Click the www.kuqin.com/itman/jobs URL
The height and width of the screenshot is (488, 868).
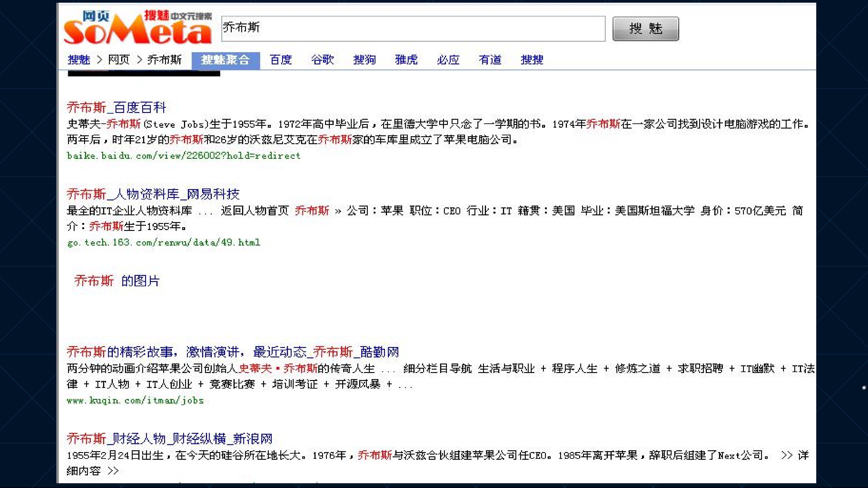(x=135, y=400)
